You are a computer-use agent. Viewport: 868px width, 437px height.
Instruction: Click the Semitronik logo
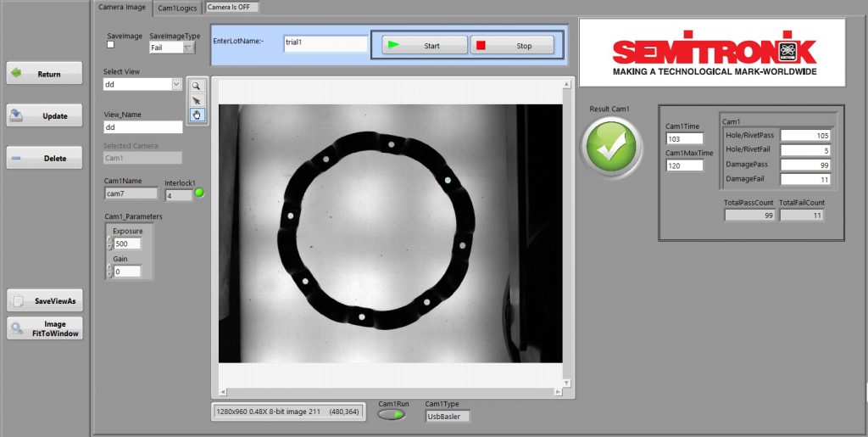[x=714, y=54]
